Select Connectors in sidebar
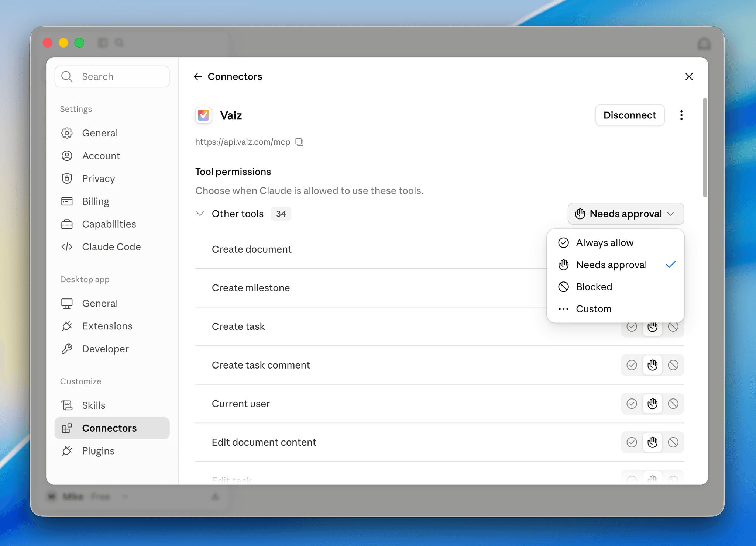 pos(112,428)
